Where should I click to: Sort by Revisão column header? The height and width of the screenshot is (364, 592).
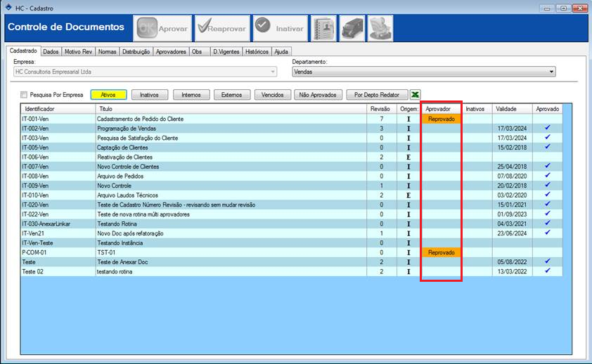click(x=382, y=109)
